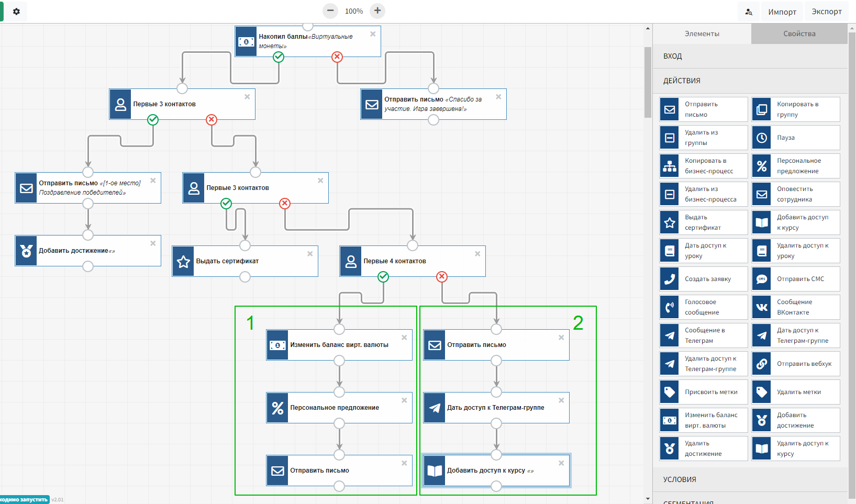This screenshot has height=504, width=856.
Task: Open the Элементы tab
Action: click(702, 33)
